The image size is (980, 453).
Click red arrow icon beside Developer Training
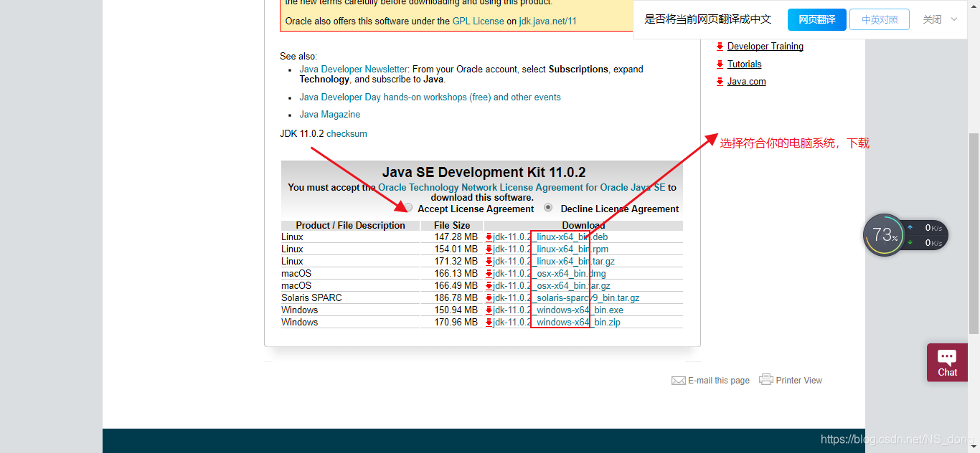(720, 47)
